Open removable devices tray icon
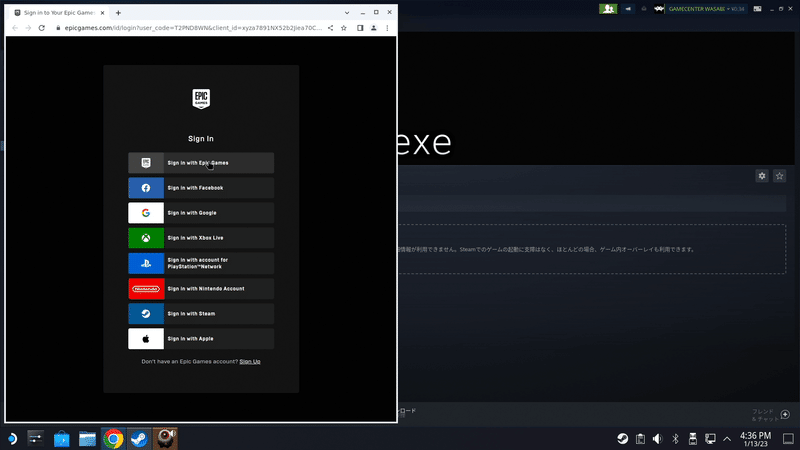This screenshot has height=450, width=800. click(x=692, y=439)
